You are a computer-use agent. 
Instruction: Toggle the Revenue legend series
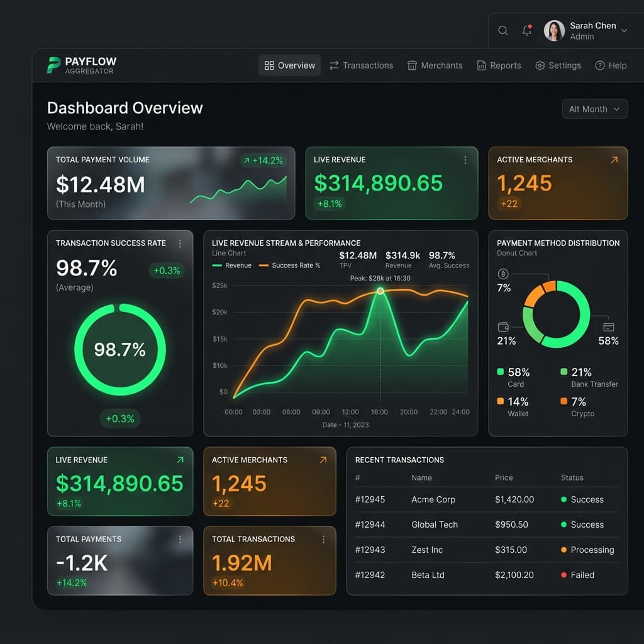pyautogui.click(x=231, y=265)
